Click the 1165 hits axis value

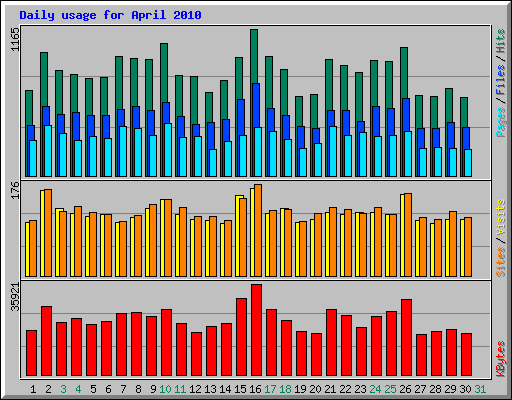[15, 39]
